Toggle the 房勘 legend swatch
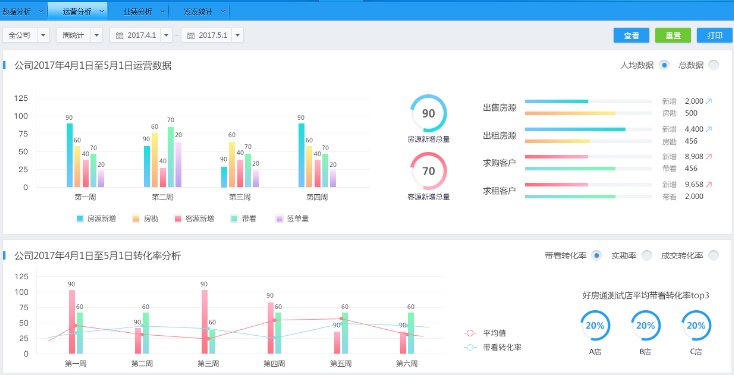 tap(136, 219)
